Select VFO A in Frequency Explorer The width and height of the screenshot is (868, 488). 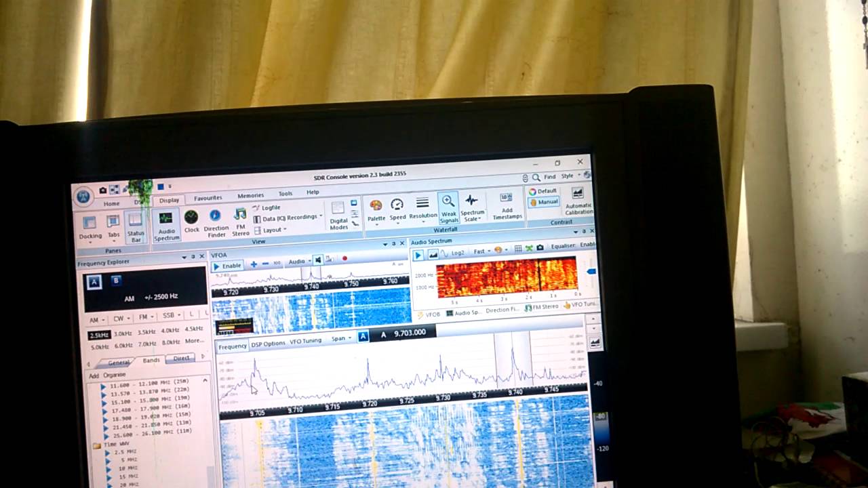coord(94,281)
